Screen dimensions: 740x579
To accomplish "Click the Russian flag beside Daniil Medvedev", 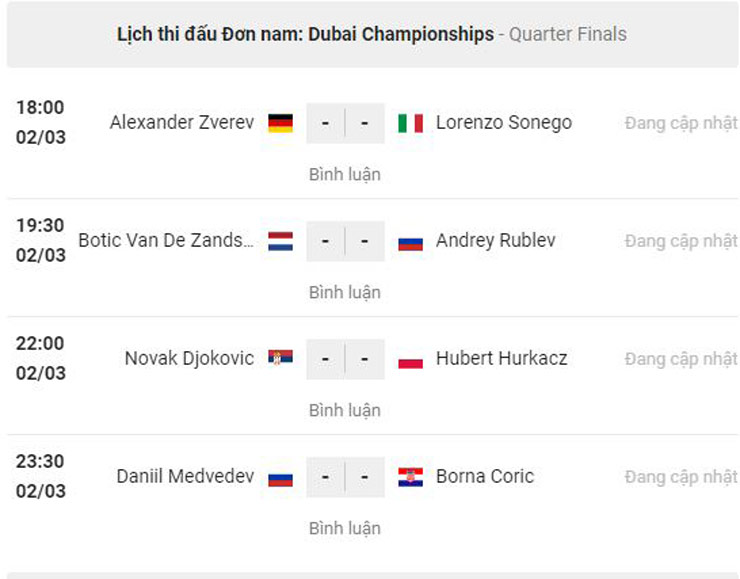I will [x=281, y=477].
